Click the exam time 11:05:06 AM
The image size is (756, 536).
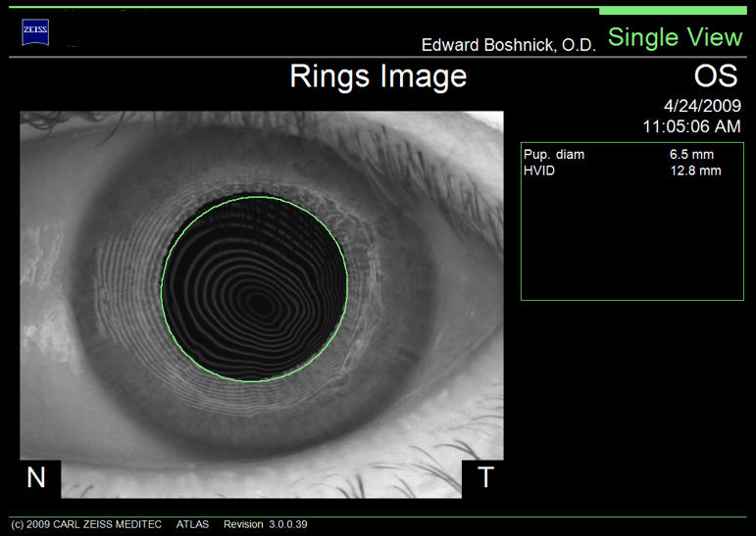pyautogui.click(x=691, y=126)
